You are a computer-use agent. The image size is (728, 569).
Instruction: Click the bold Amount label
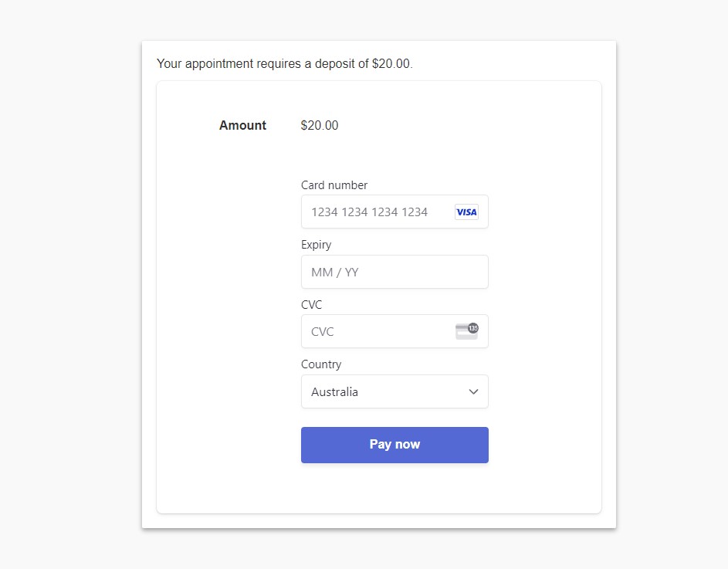pyautogui.click(x=242, y=126)
